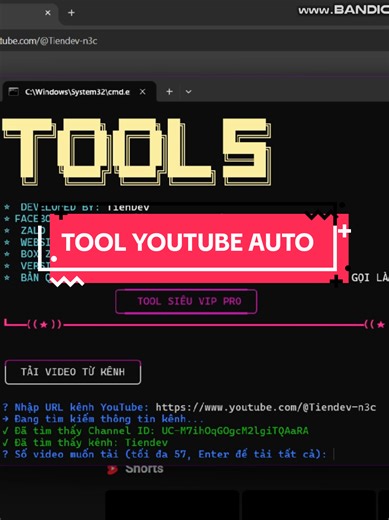The image size is (389, 520).
Task: Click the 'Đang tìm kiếm thông tin kênh' line
Action: click(x=103, y=419)
